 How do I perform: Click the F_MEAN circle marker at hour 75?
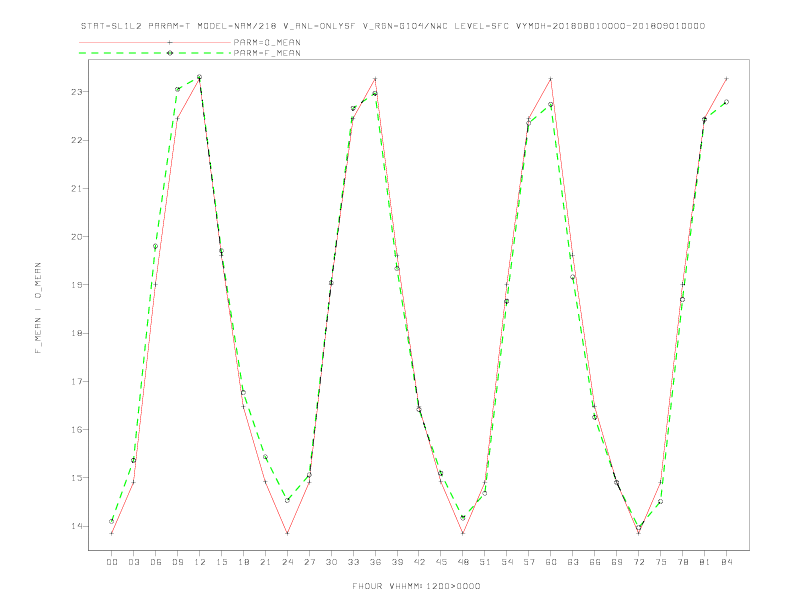661,501
